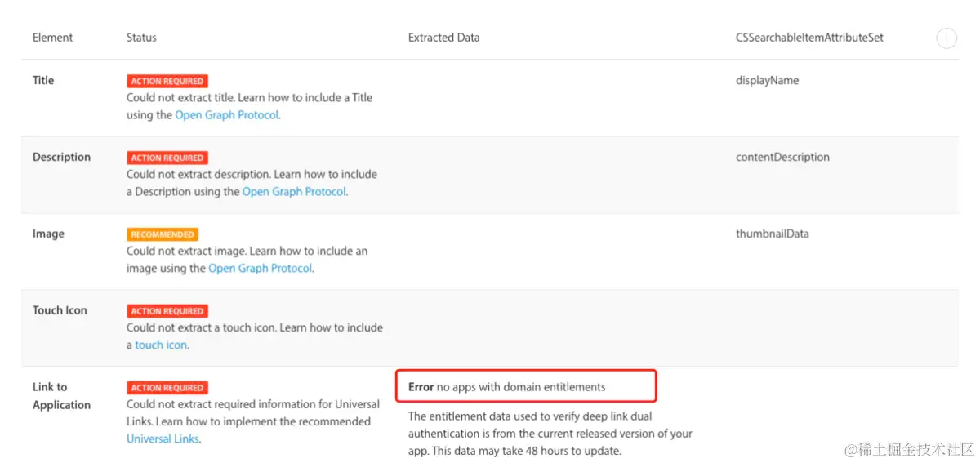Click the thumbnailData attribute value
The width and height of the screenshot is (980, 463).
(x=773, y=234)
